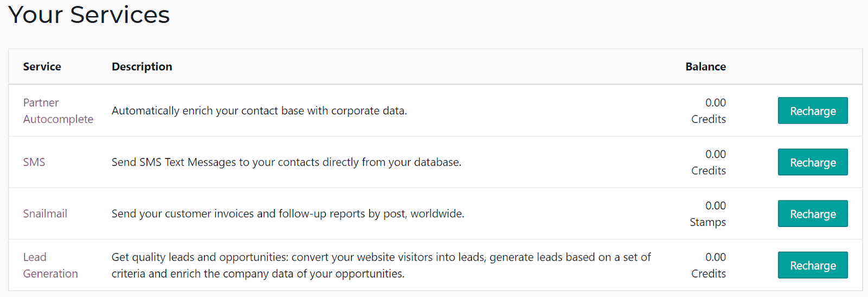This screenshot has height=297, width=868.
Task: Click the Balance column header
Action: (705, 67)
